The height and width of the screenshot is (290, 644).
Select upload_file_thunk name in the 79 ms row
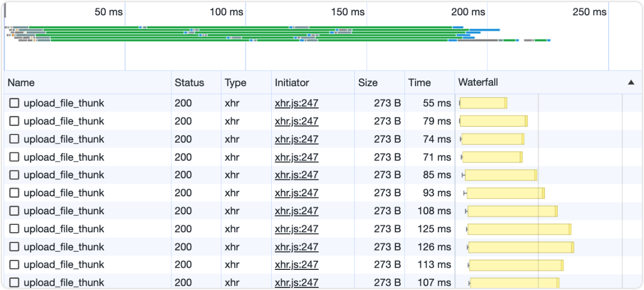64,121
